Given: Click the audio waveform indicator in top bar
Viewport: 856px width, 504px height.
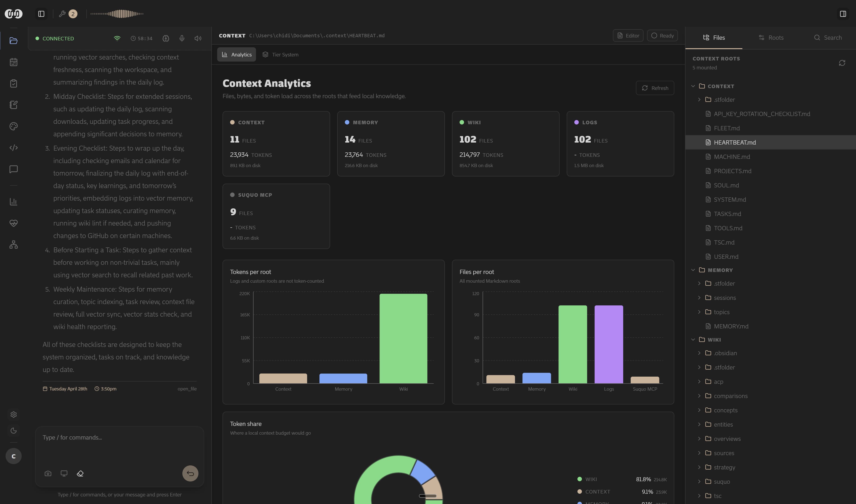Looking at the screenshot, I should pyautogui.click(x=117, y=14).
